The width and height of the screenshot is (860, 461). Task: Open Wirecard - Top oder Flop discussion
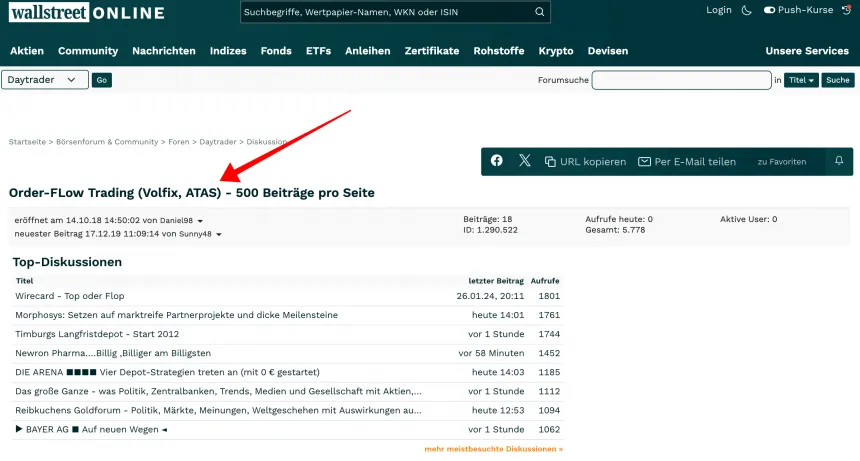coord(70,296)
